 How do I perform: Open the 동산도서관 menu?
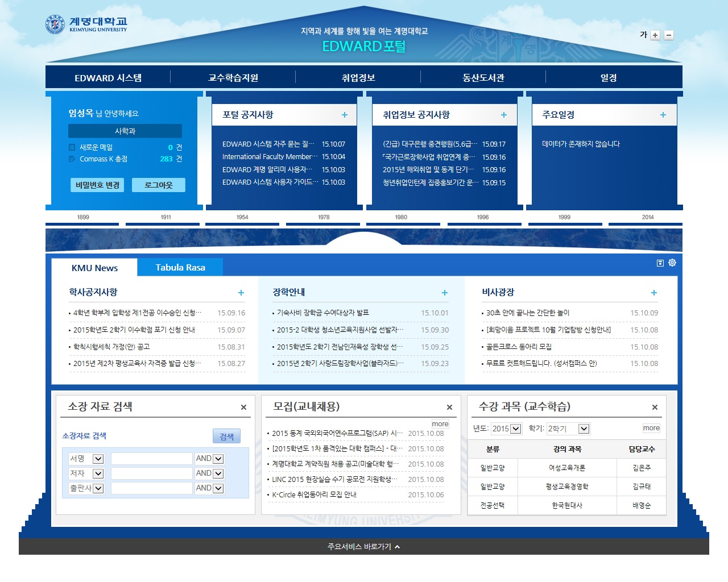coord(483,78)
